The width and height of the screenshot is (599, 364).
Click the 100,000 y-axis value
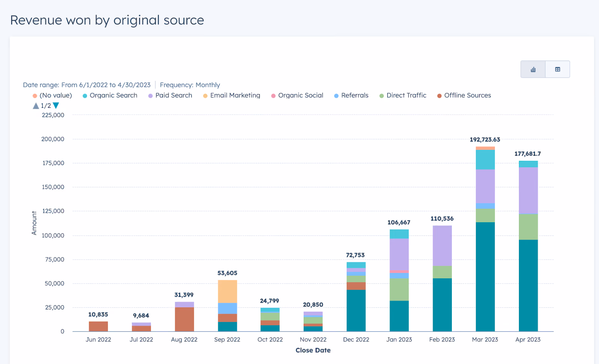[53, 236]
